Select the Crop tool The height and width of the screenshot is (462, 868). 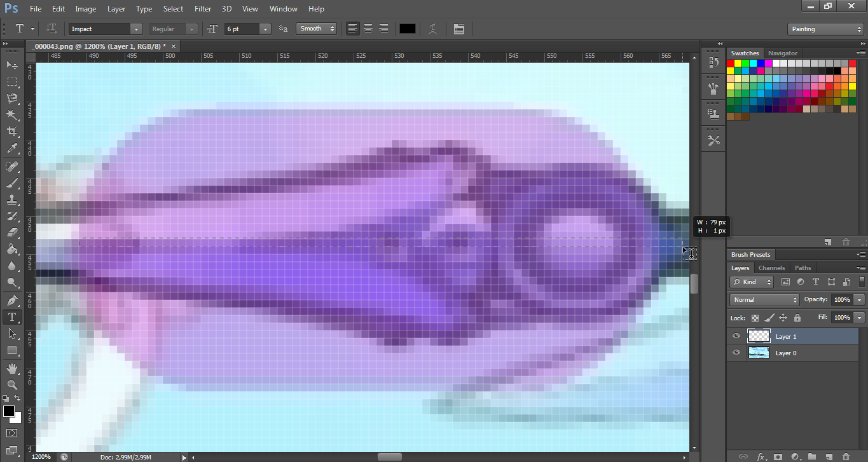pyautogui.click(x=12, y=132)
